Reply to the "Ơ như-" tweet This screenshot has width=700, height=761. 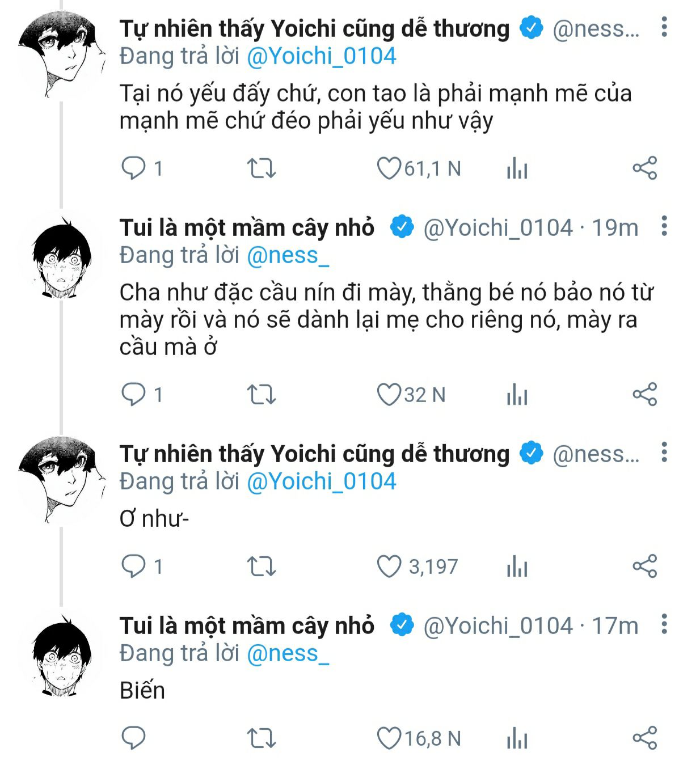coord(134,566)
